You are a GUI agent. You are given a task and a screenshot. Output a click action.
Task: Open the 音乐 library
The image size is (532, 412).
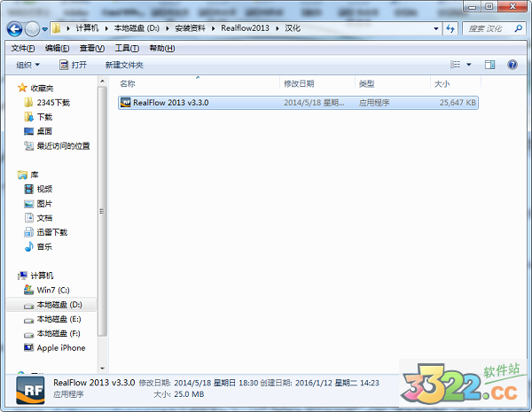pos(38,246)
